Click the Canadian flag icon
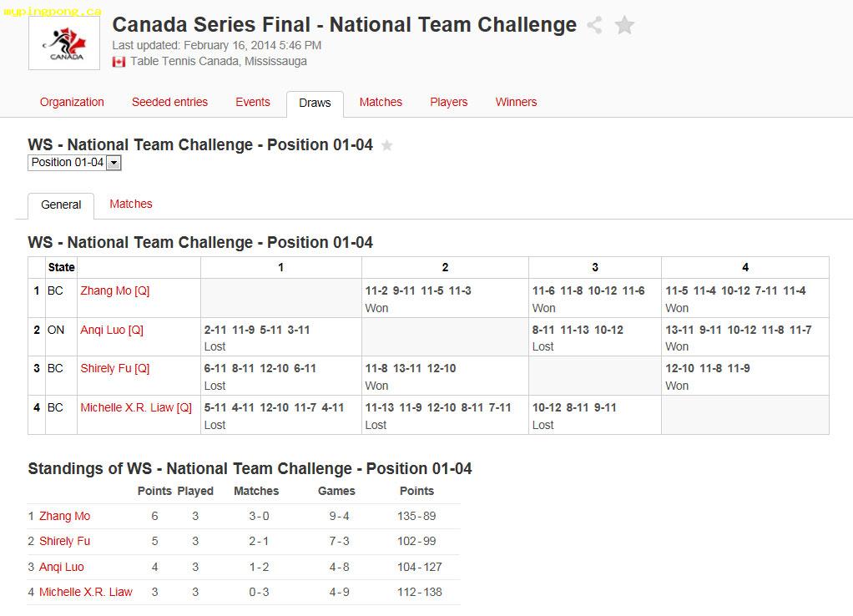This screenshot has height=616, width=853. click(119, 62)
